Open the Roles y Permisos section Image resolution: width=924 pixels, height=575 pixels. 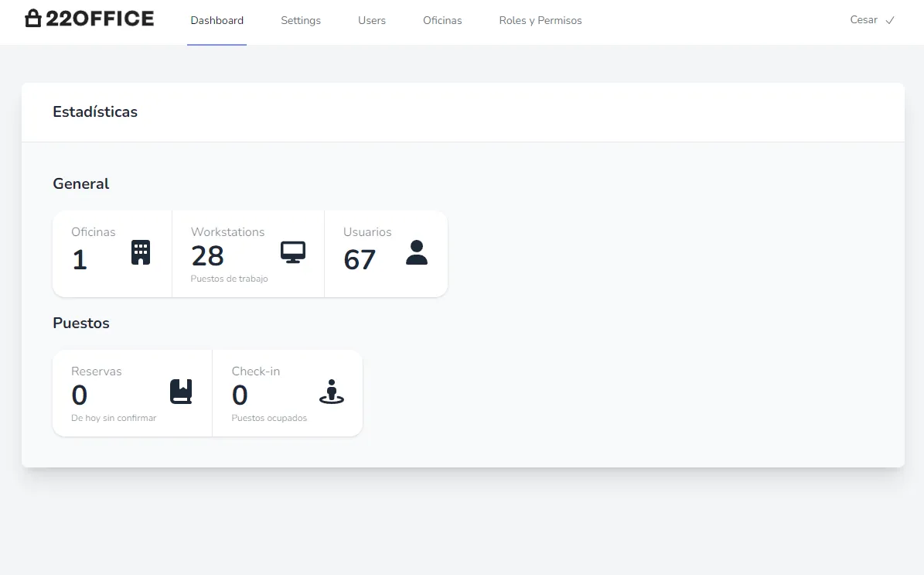tap(540, 21)
